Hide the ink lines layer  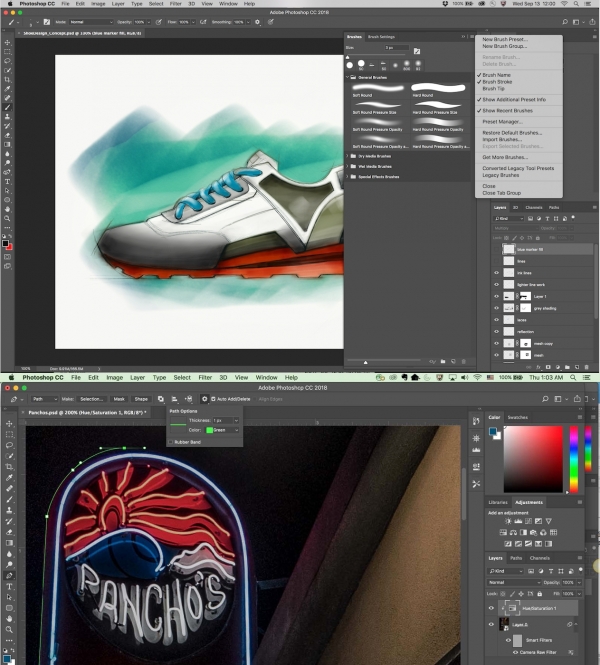pyautogui.click(x=497, y=273)
